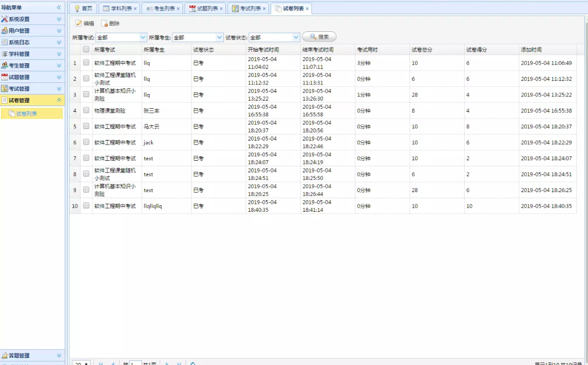Check row 6 checkbox for jack
Screen dimensions: 588x365
[x=86, y=142]
